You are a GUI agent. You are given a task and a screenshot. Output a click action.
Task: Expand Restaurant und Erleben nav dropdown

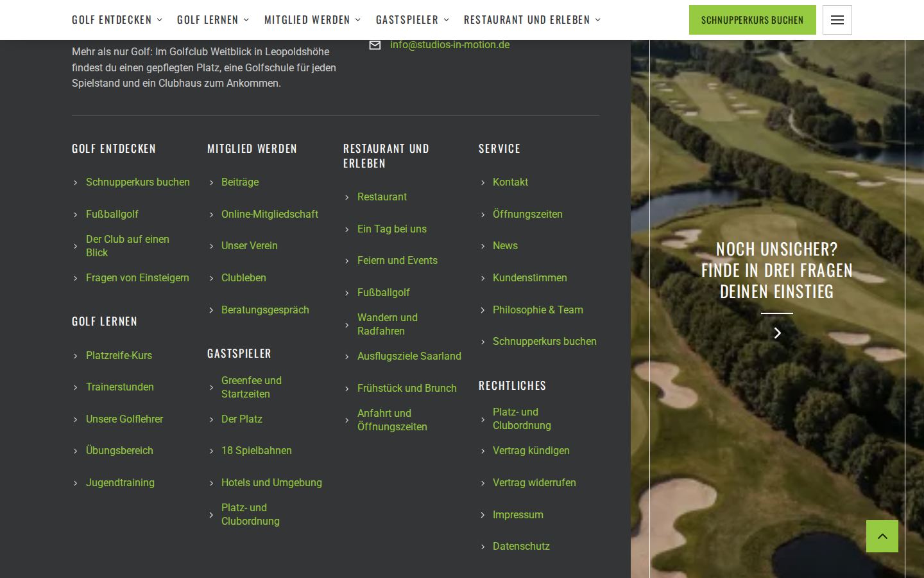(x=532, y=20)
